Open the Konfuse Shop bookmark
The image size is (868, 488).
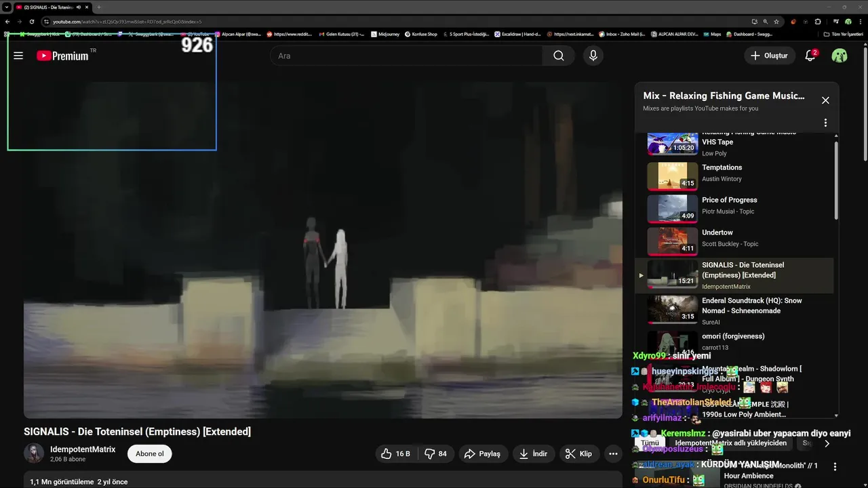421,34
